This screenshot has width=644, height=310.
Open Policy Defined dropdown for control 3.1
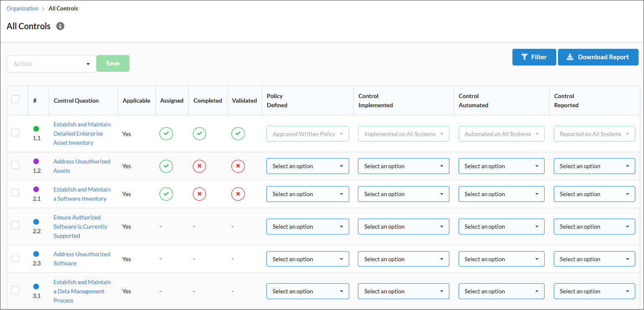click(308, 291)
